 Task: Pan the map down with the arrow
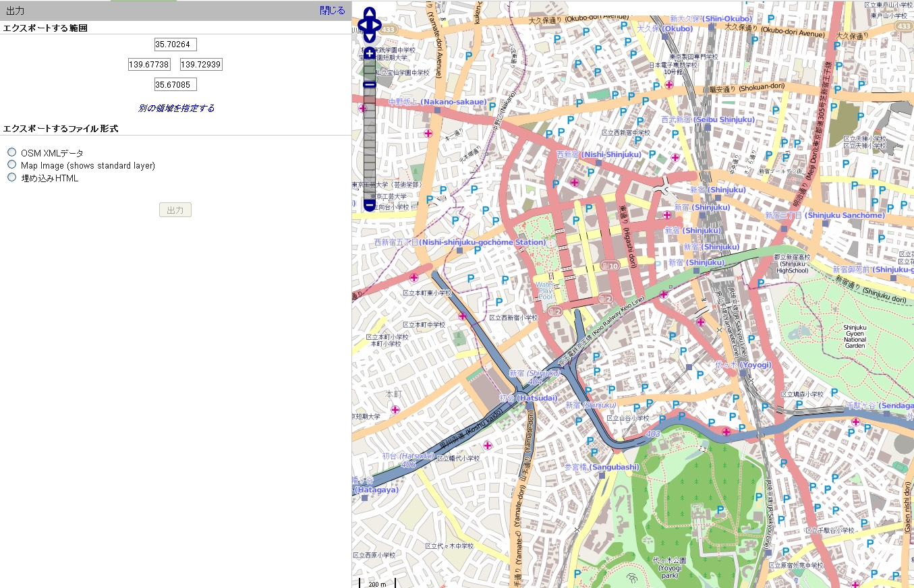(370, 37)
